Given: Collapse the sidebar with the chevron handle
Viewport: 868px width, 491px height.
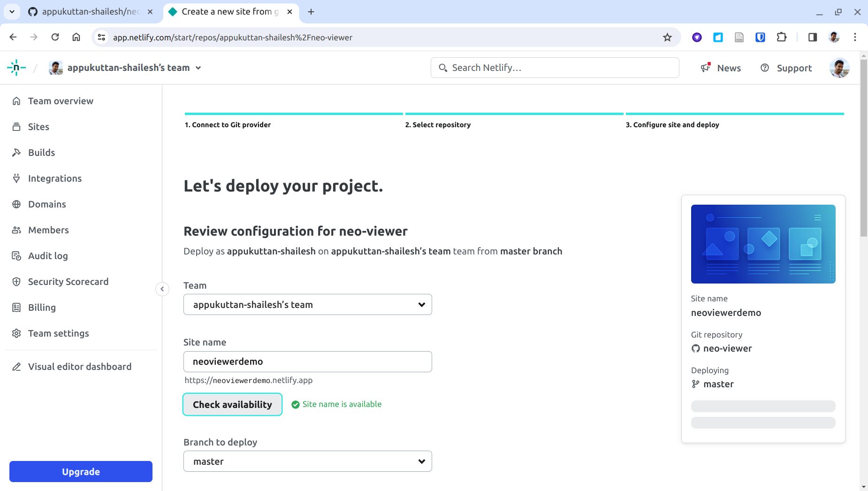Looking at the screenshot, I should click(162, 289).
